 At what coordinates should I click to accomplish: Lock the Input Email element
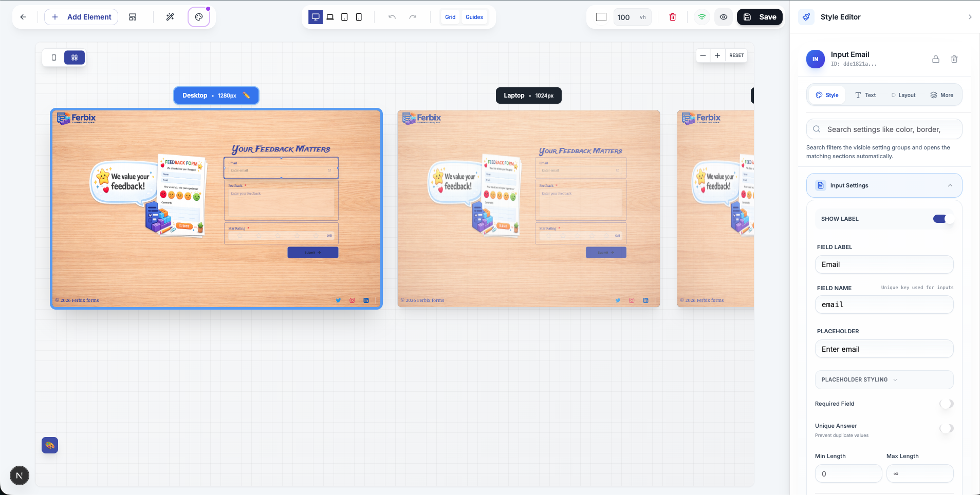pyautogui.click(x=936, y=59)
